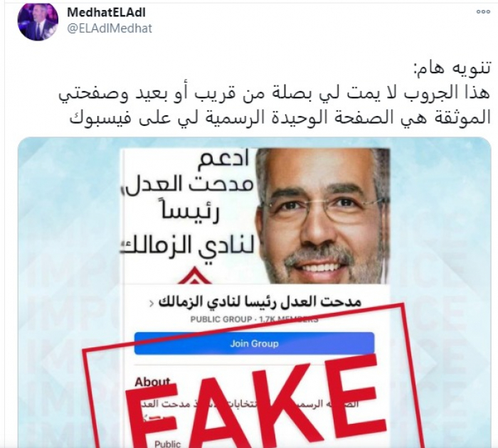The height and width of the screenshot is (448, 498).
Task: Expand the chevron beside the group title
Action: 152,304
